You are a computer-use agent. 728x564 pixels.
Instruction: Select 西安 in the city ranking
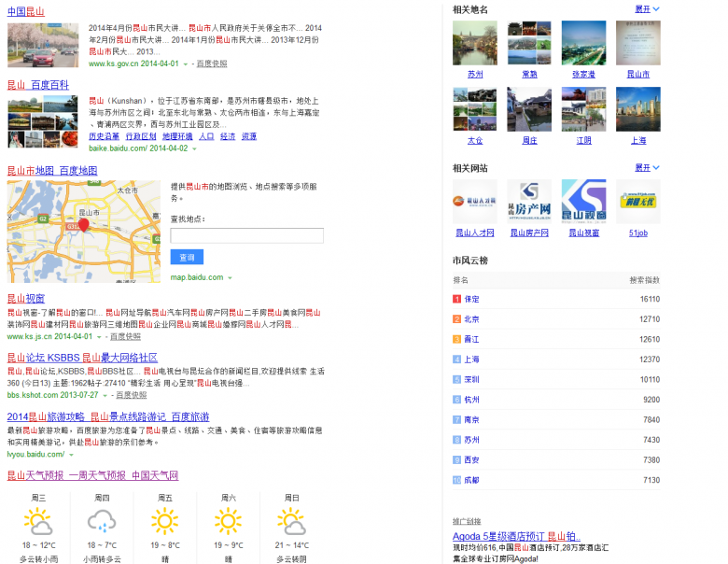pyautogui.click(x=471, y=460)
